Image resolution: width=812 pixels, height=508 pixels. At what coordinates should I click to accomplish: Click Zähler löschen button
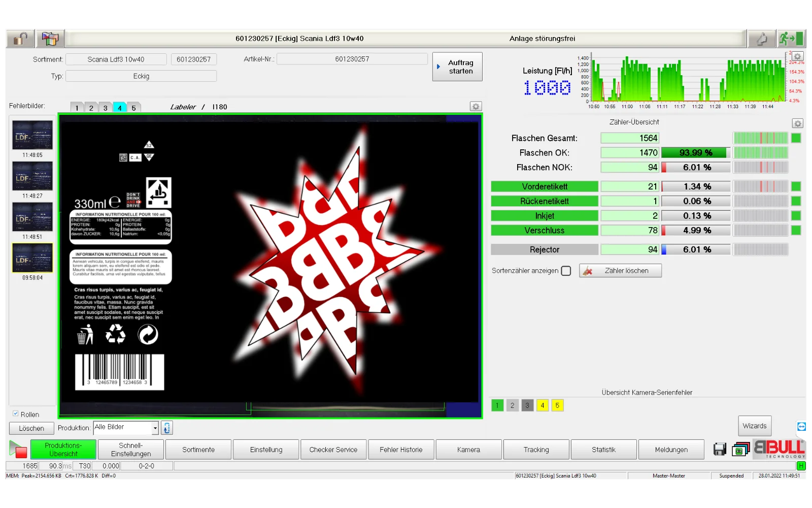click(x=620, y=271)
